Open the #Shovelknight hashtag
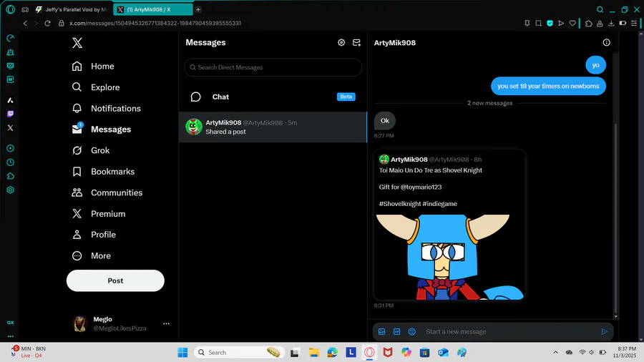This screenshot has width=644, height=362. 399,204
